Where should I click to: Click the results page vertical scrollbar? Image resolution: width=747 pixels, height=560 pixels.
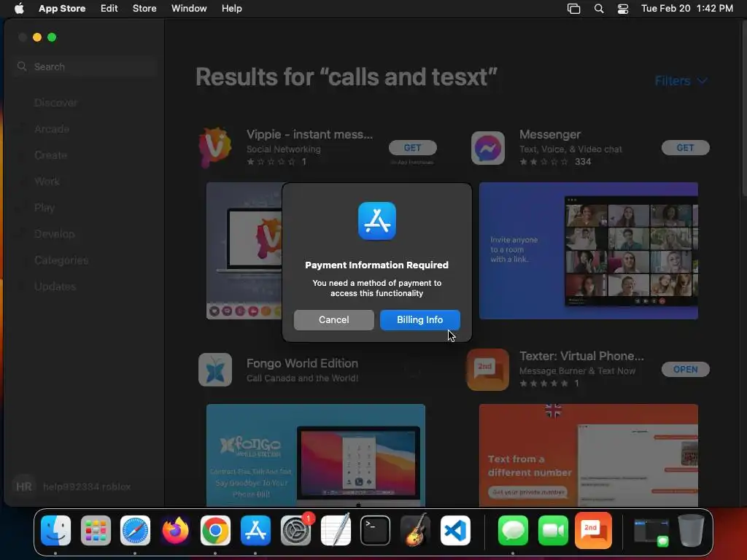tap(743, 109)
